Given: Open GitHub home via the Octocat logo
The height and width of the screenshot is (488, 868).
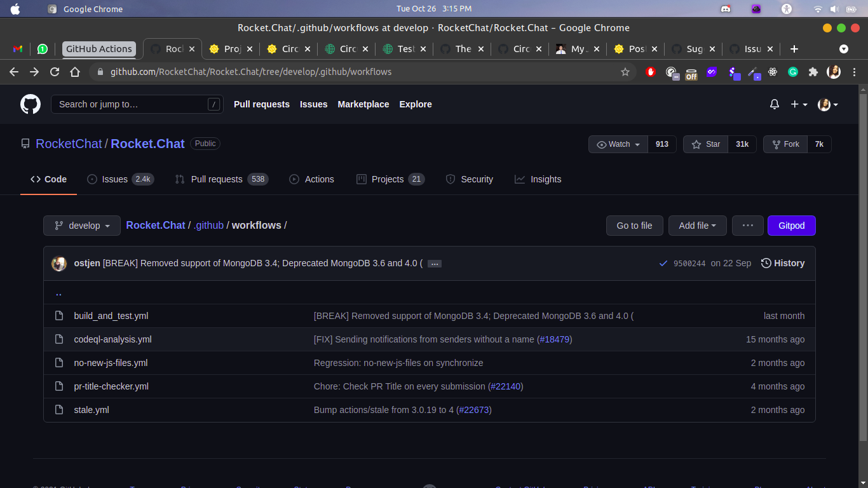Looking at the screenshot, I should pyautogui.click(x=31, y=104).
